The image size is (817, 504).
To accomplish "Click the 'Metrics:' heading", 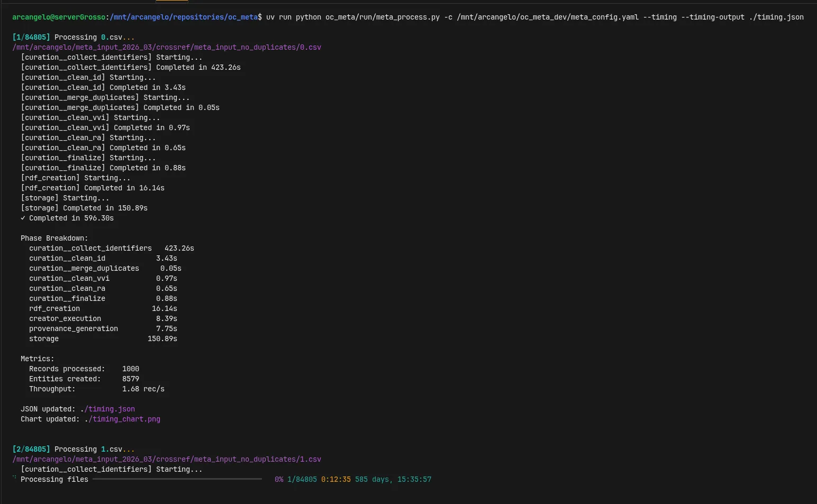I will (x=38, y=359).
